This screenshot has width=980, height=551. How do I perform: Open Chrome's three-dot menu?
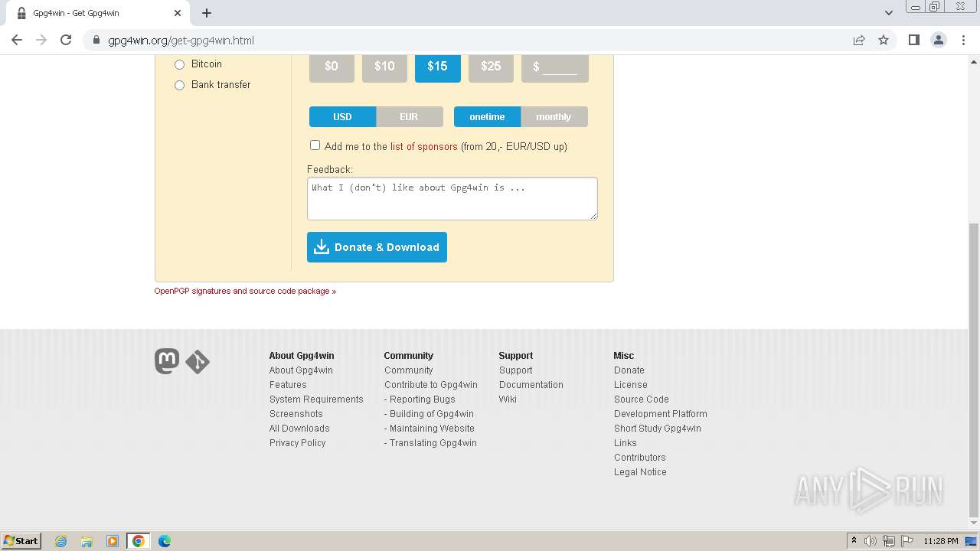[963, 41]
